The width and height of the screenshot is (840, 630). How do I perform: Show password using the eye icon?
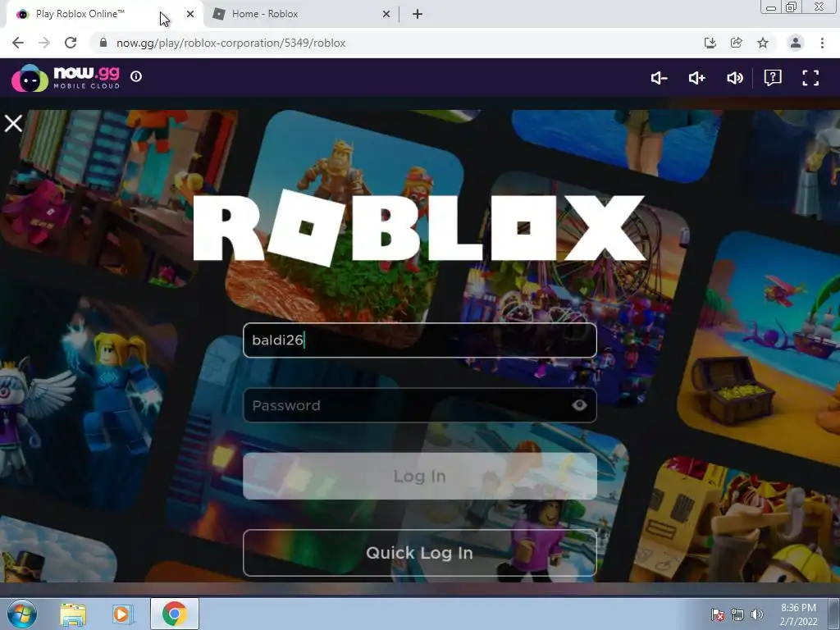pyautogui.click(x=579, y=405)
